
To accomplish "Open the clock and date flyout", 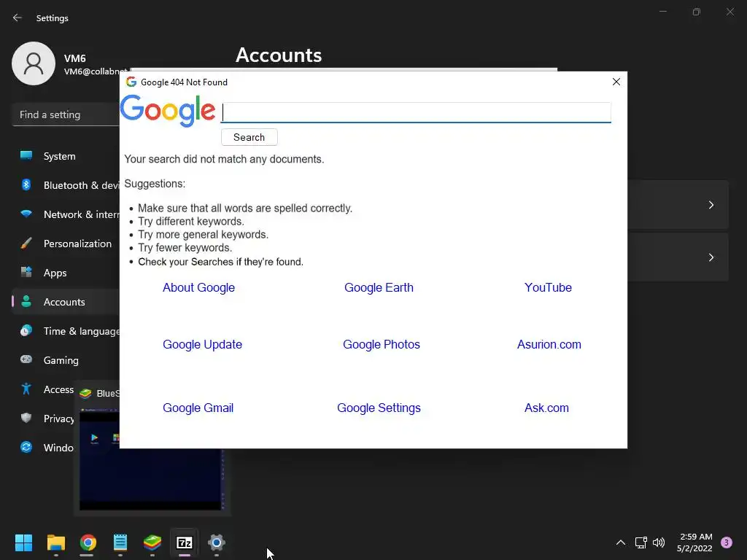I will (x=695, y=542).
